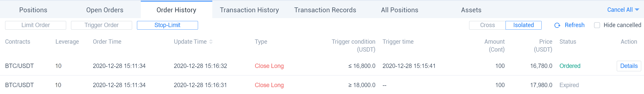Filter by Trigger Order type

102,25
